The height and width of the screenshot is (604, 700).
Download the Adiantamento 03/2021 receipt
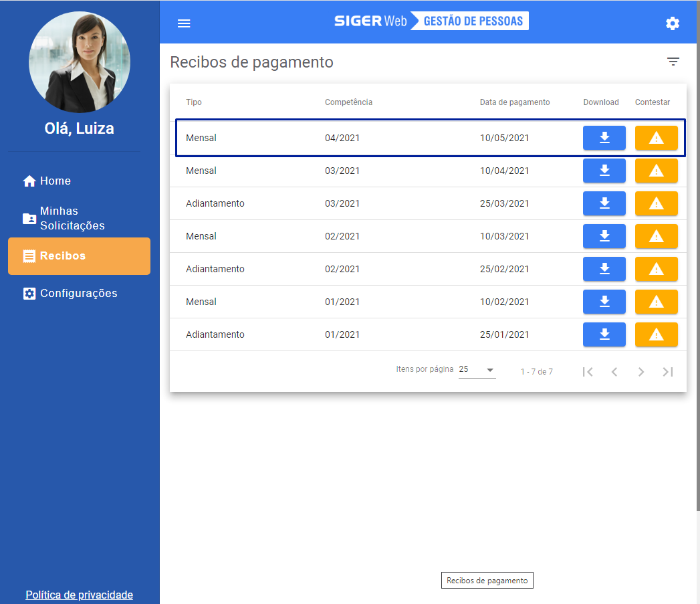(x=604, y=203)
